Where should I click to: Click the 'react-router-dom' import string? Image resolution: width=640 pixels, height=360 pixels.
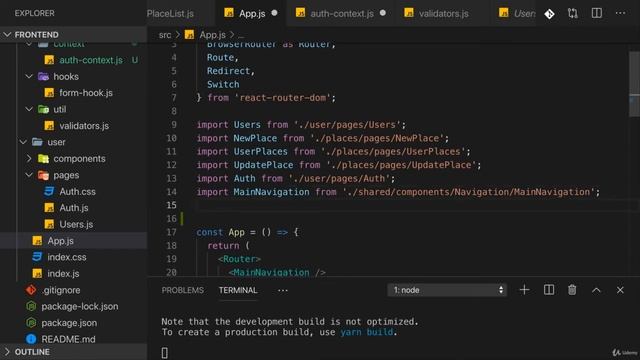click(283, 98)
